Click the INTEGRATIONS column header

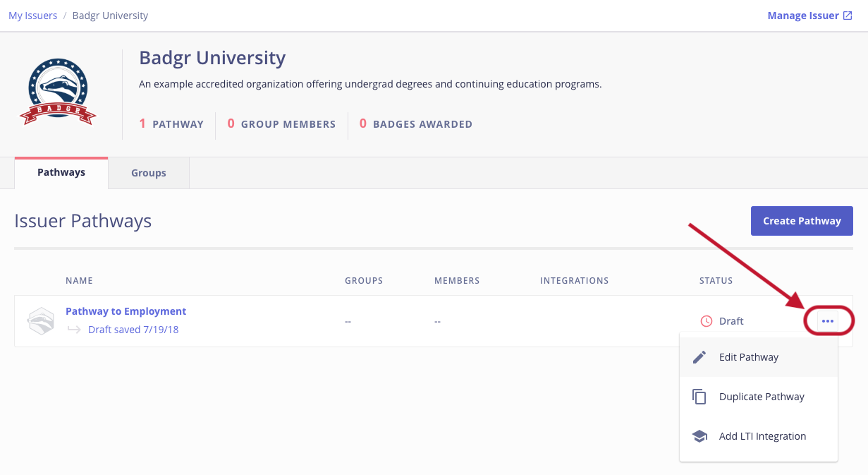pyautogui.click(x=575, y=281)
